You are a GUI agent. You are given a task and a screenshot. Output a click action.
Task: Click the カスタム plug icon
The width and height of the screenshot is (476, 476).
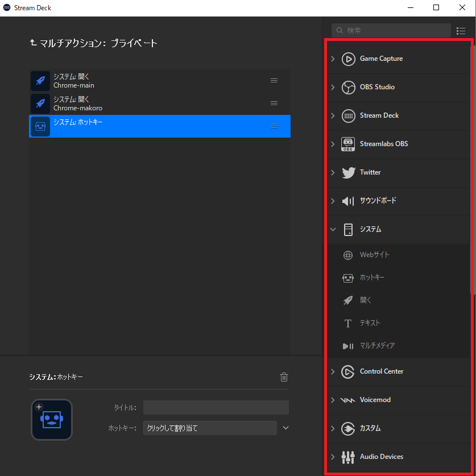coord(348,429)
